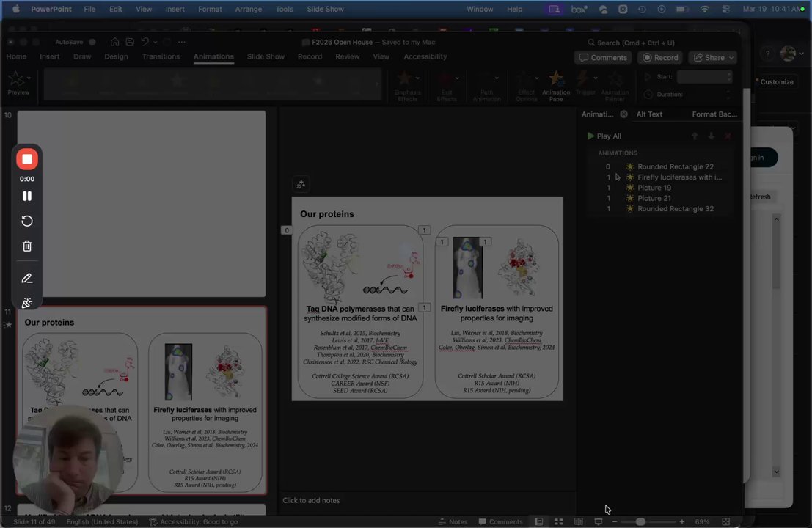Stop the screen recording

click(27, 159)
